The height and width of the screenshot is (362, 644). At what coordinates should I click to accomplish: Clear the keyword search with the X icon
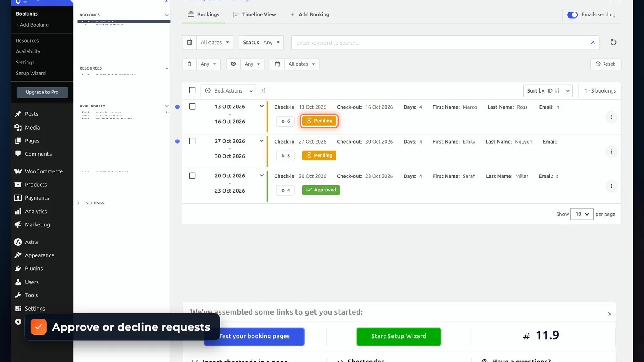click(x=592, y=42)
